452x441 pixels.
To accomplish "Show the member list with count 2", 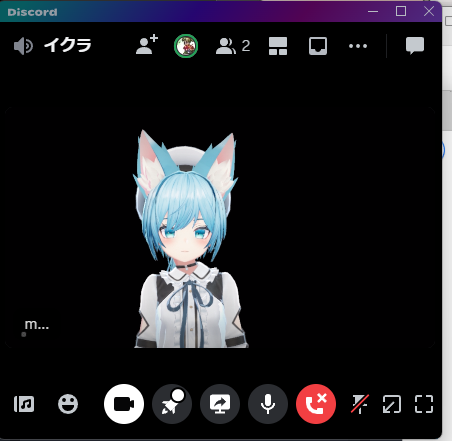I will point(233,46).
